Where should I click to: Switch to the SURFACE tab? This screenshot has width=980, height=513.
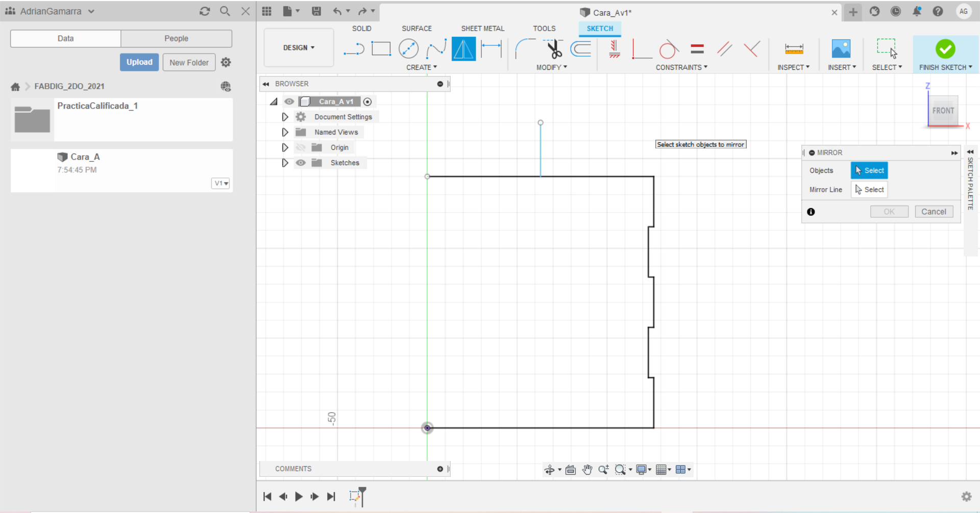pos(416,29)
